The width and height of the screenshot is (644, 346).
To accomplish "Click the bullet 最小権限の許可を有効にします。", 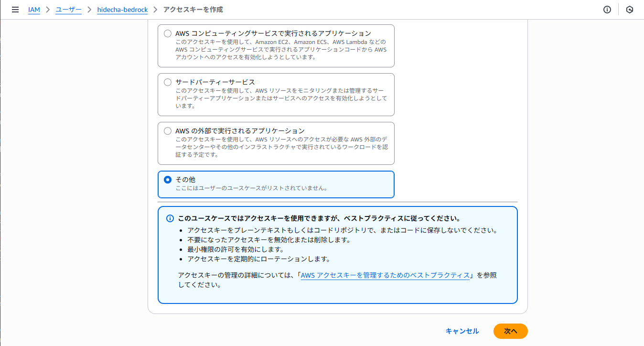I will pos(236,249).
